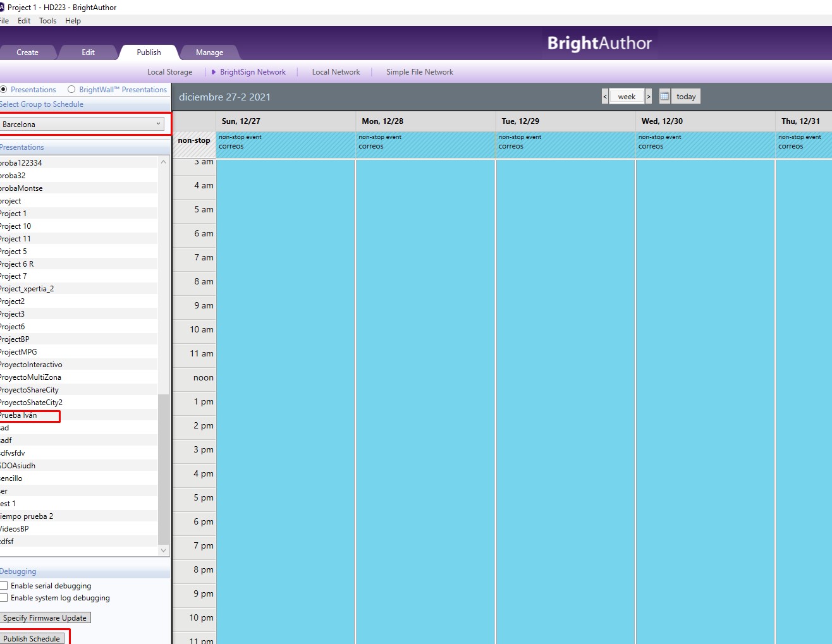Enable system log debugging checkbox
The height and width of the screenshot is (644, 832).
3,598
